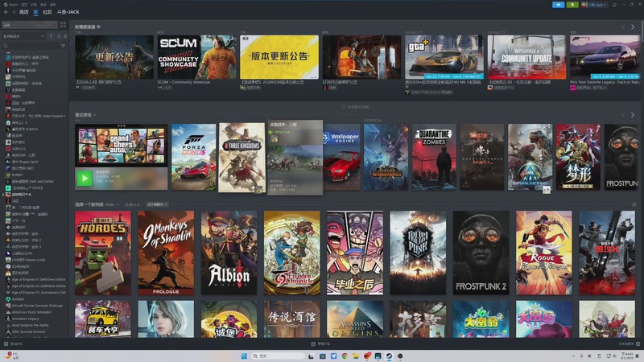Switch to Big Picture mode via monitor icon
Screen dimensions: 644x362
(614, 5)
